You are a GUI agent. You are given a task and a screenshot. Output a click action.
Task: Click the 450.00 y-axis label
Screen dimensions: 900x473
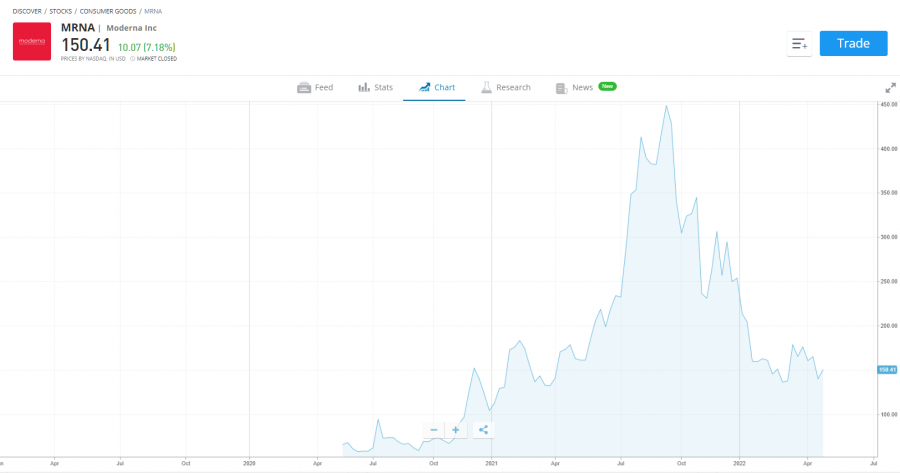pos(889,104)
